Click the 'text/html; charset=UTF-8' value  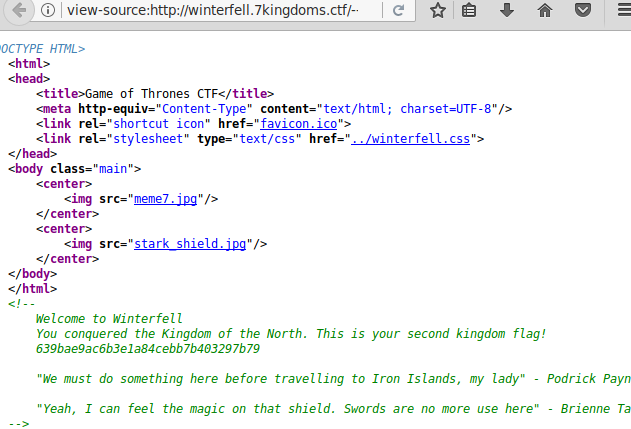click(407, 109)
